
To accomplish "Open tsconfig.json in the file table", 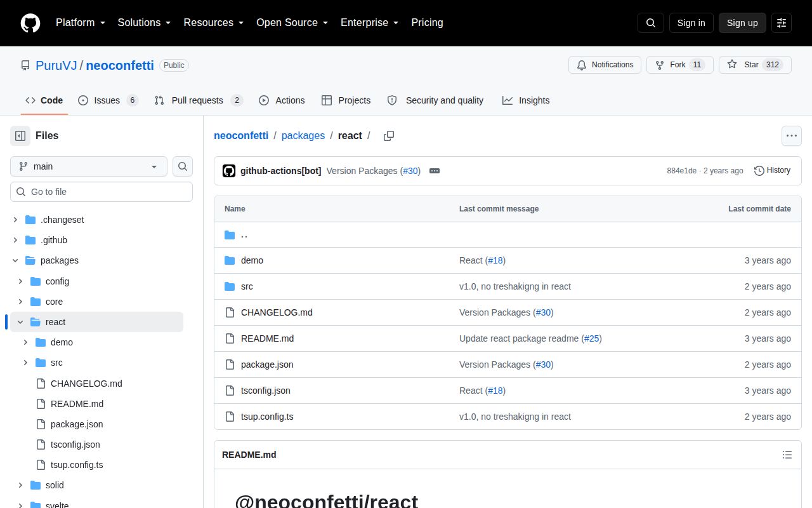I will (266, 391).
